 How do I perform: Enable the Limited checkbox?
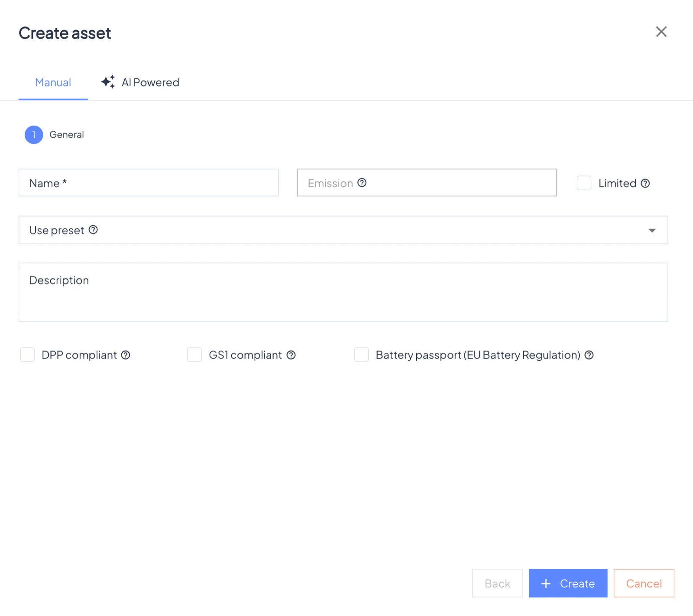(584, 183)
